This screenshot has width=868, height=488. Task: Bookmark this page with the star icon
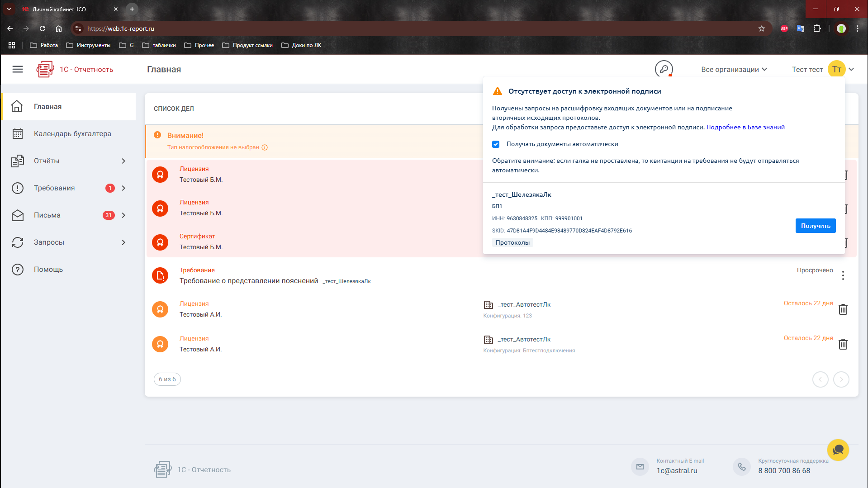(x=762, y=28)
